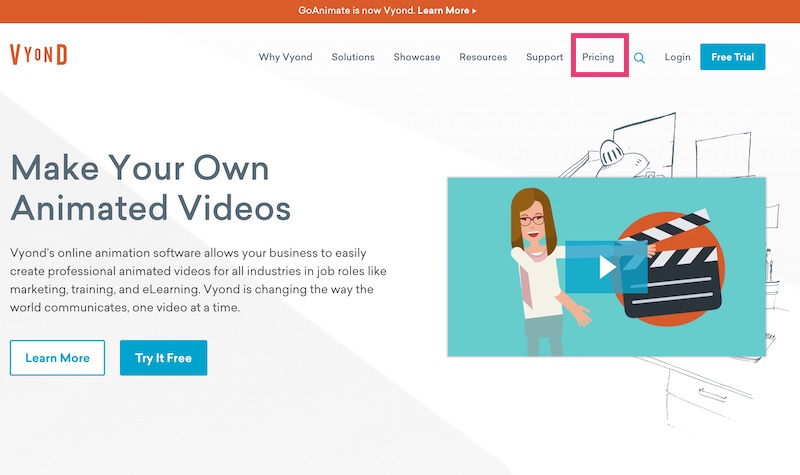This screenshot has width=800, height=475.
Task: Open the Solutions menu item
Action: (x=353, y=57)
